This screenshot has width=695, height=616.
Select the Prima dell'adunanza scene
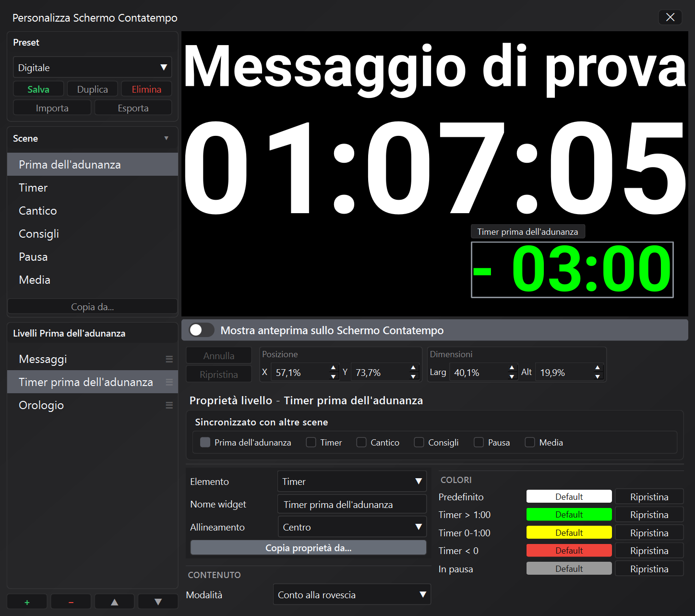pyautogui.click(x=93, y=164)
